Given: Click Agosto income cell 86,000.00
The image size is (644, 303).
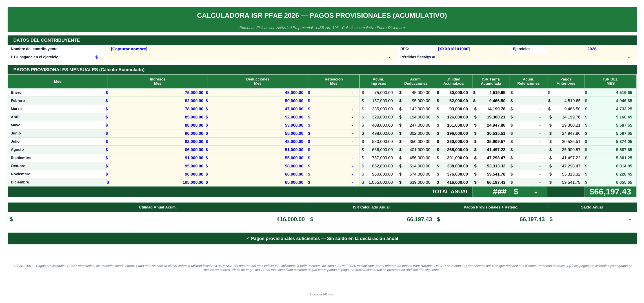Looking at the screenshot, I should pyautogui.click(x=158, y=150).
